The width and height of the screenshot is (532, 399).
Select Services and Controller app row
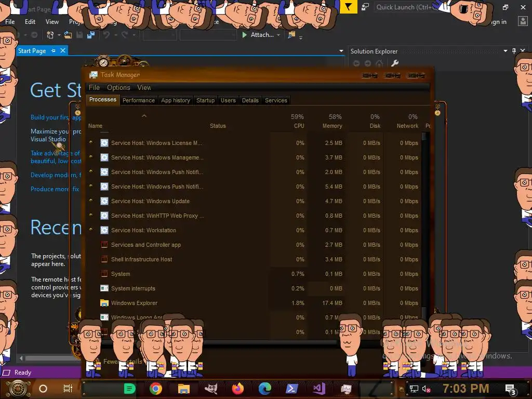point(254,245)
